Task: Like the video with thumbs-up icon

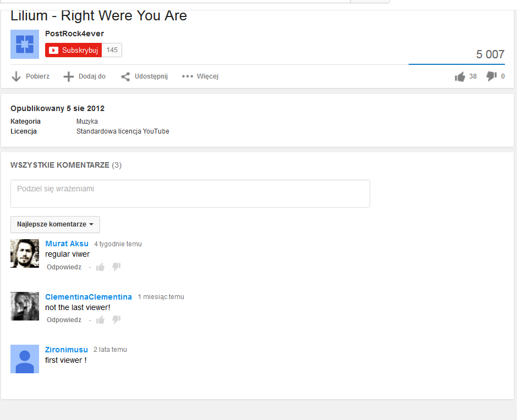Action: tap(460, 76)
